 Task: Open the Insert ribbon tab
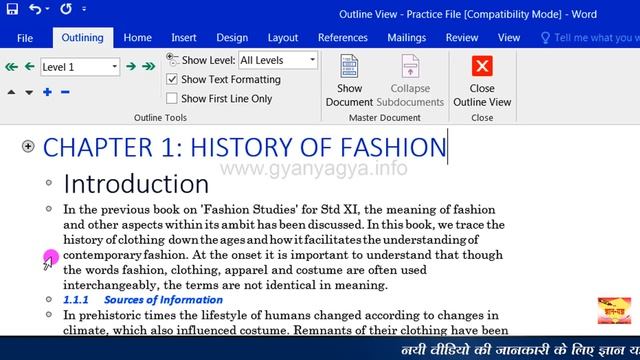(x=184, y=38)
